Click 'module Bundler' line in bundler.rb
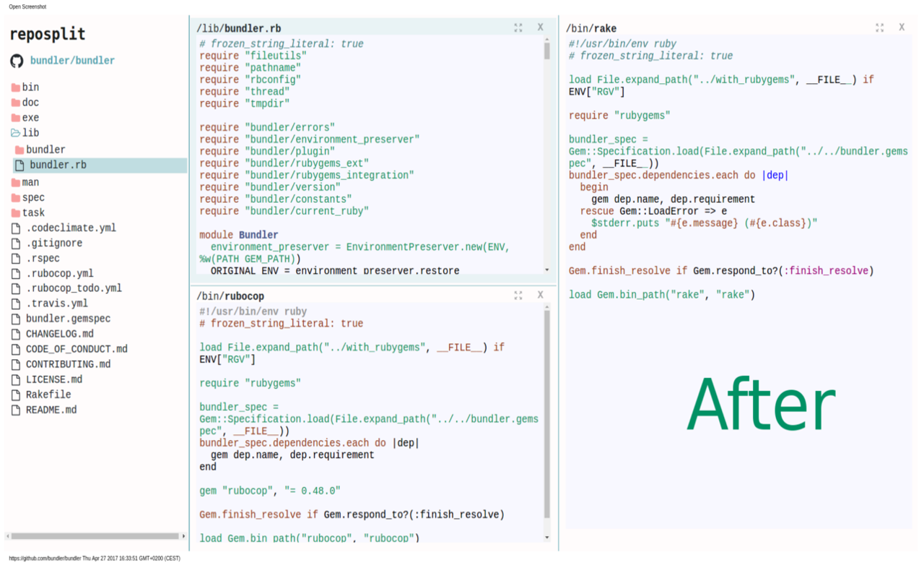Image resolution: width=924 pixels, height=578 pixels. pos(239,235)
